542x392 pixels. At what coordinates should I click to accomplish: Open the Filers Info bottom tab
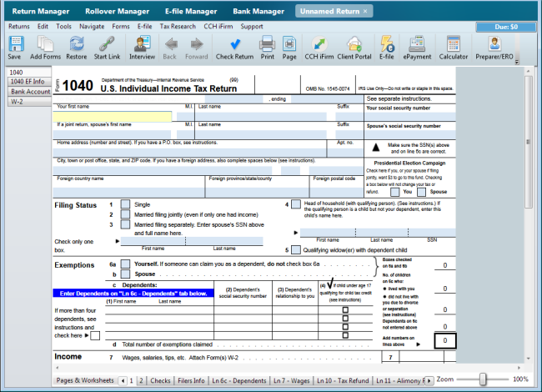(191, 380)
